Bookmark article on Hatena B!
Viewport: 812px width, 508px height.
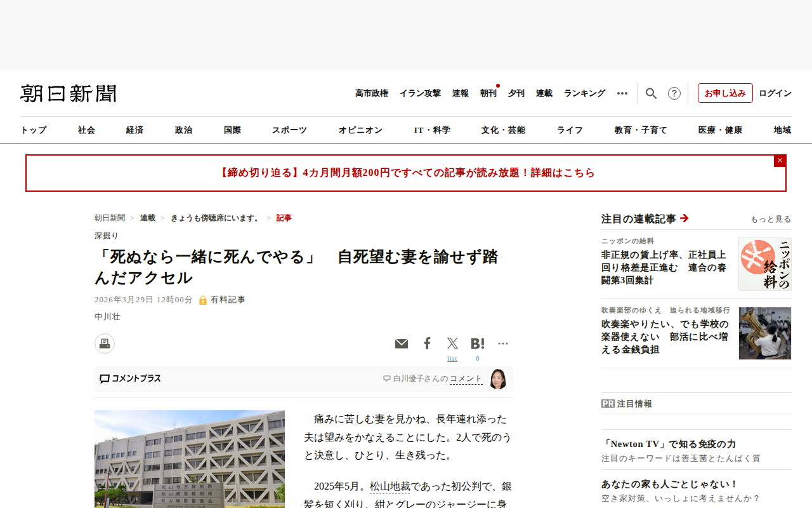pos(478,344)
